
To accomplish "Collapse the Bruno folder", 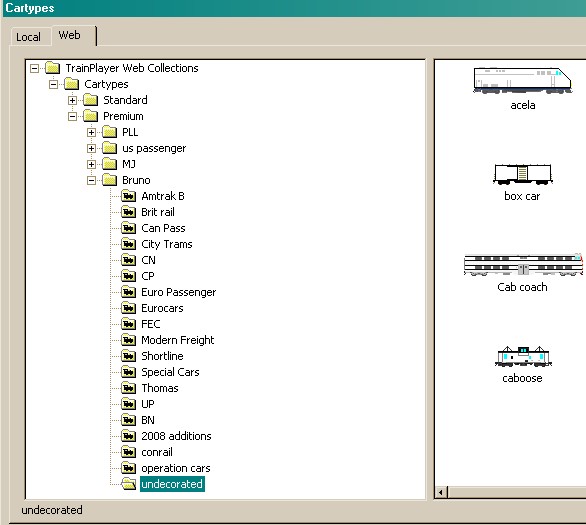I will (x=91, y=180).
